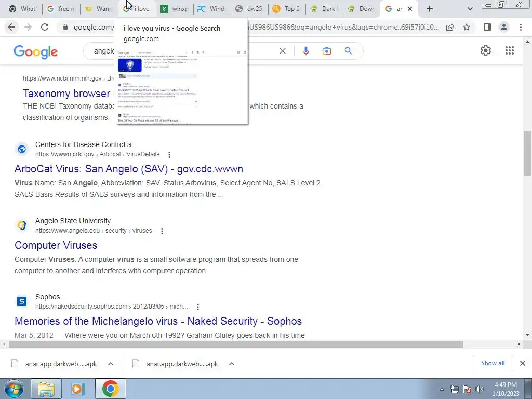Viewport: 532px width, 399px height.
Task: Go back with the browser back arrow
Action: [11, 27]
